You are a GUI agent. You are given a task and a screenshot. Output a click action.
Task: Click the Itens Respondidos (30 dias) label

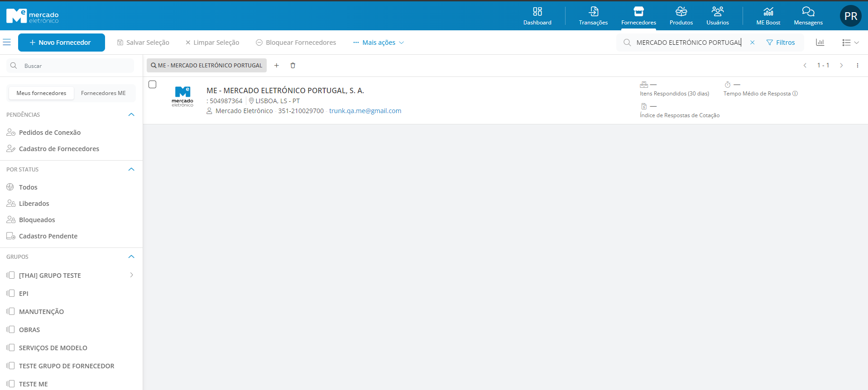click(674, 94)
